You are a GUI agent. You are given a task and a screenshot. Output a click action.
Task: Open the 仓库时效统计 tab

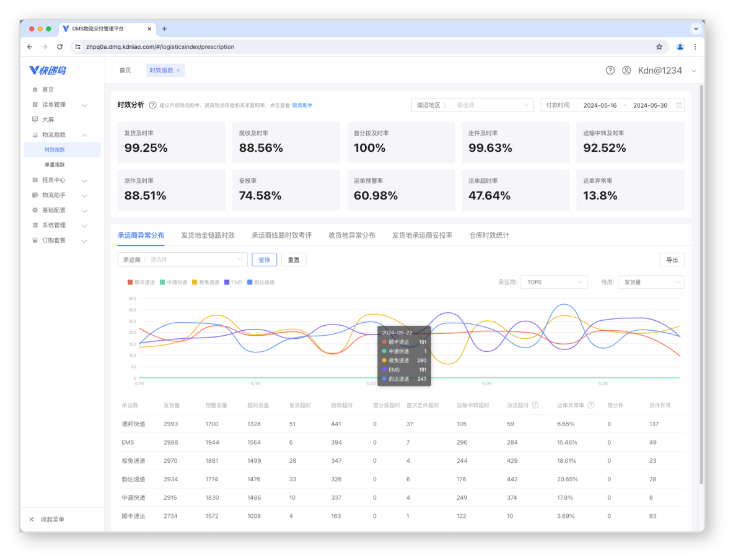(489, 235)
